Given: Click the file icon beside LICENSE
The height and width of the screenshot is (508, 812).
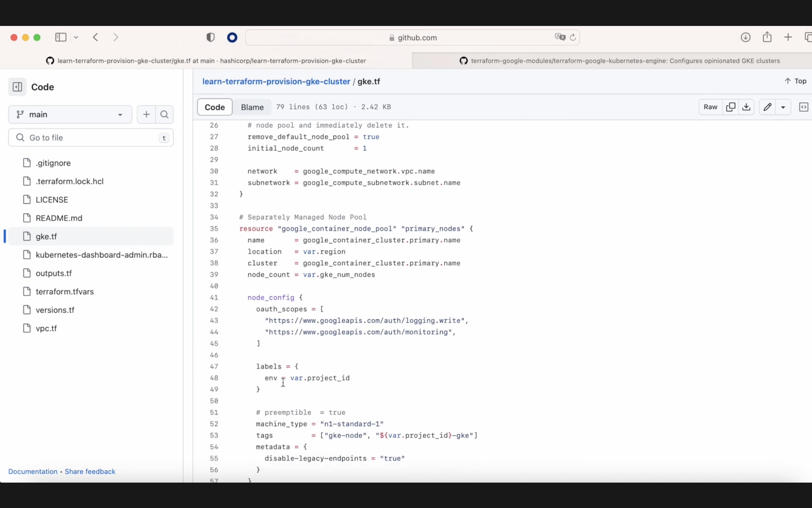Looking at the screenshot, I should tap(27, 199).
